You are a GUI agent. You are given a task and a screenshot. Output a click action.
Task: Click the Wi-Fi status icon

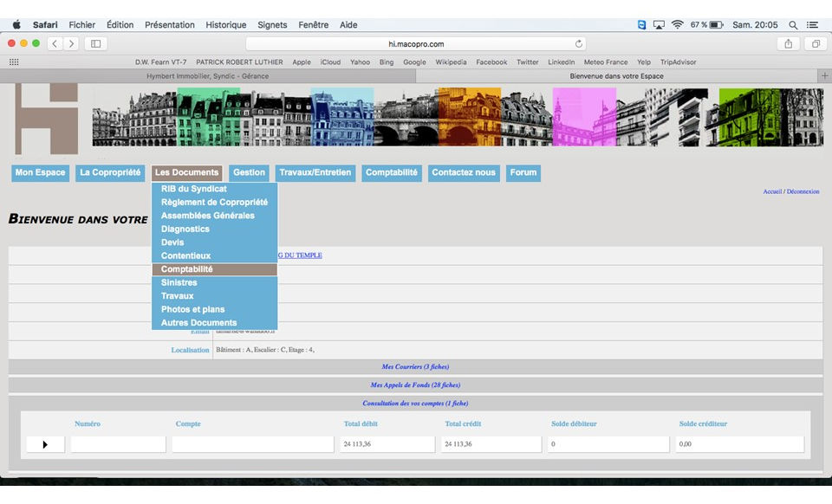677,25
